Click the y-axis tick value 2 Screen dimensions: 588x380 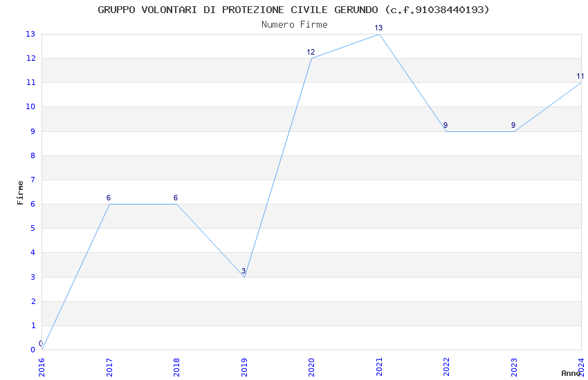point(33,301)
